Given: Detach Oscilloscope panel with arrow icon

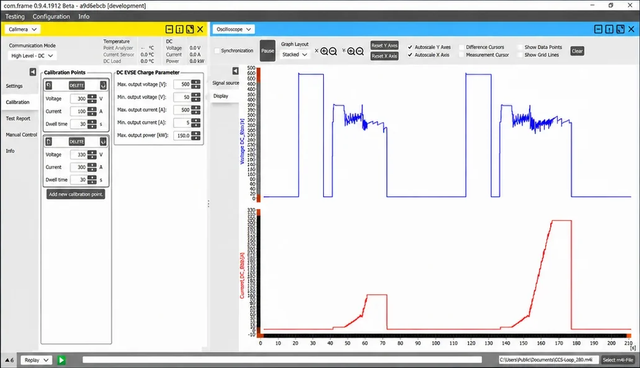Looking at the screenshot, I should 620,29.
